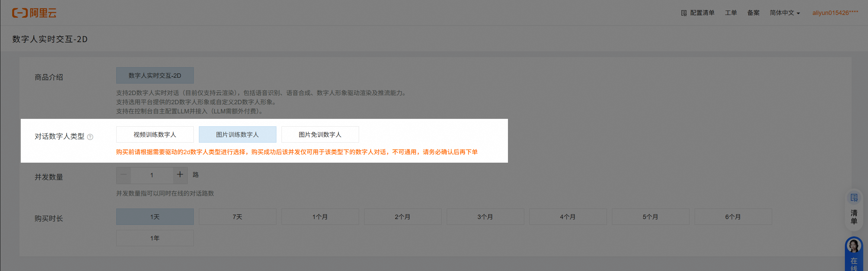Select the 2个月 purchase duration
This screenshot has height=271, width=868.
(403, 217)
